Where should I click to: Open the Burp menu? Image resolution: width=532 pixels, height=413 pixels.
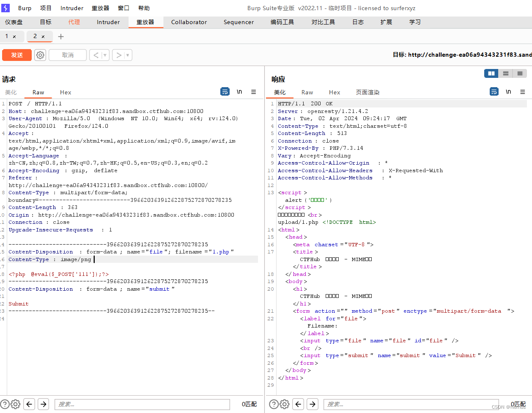point(25,8)
